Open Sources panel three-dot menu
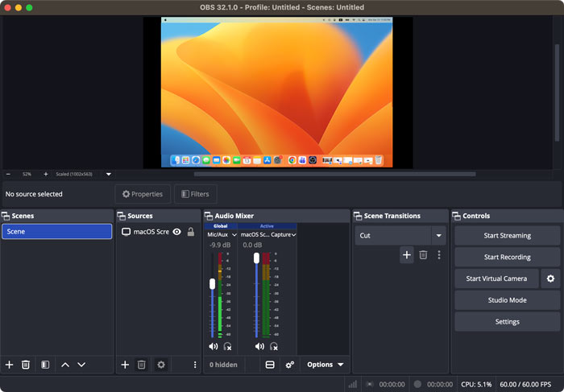 point(195,365)
